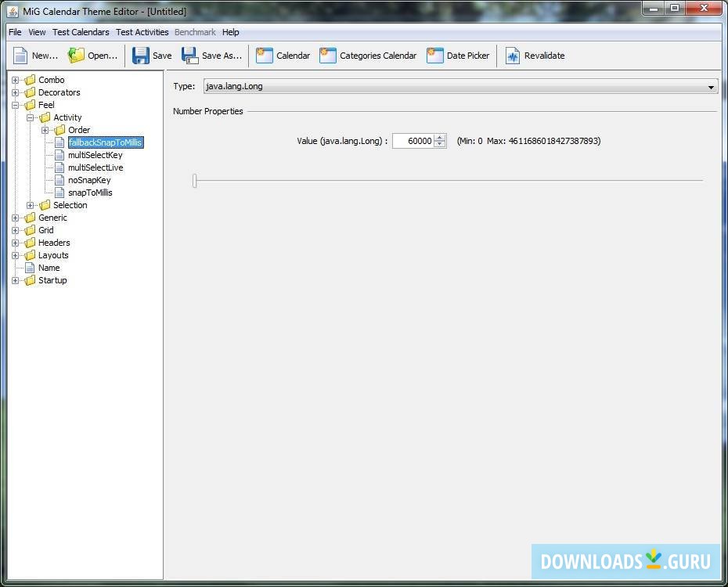Open the View menu

[37, 32]
